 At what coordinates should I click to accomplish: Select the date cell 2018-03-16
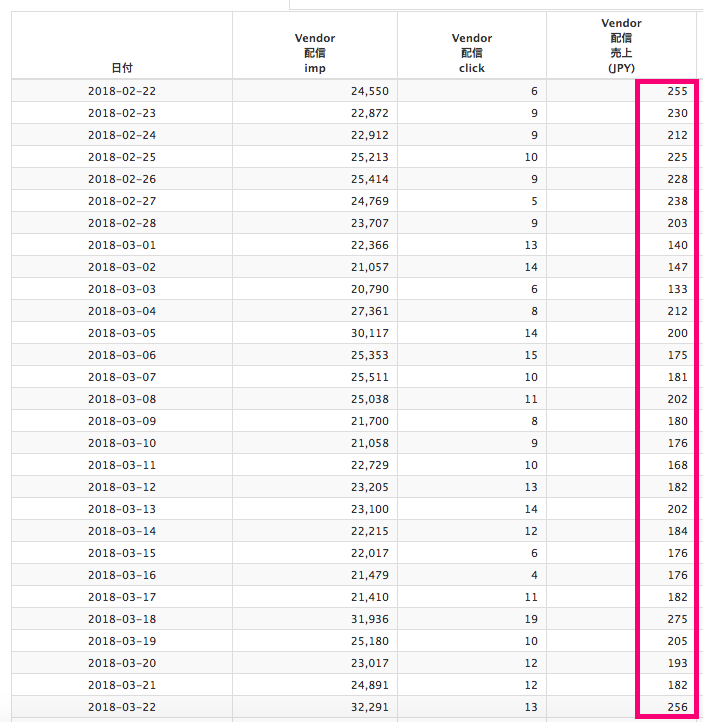122,575
